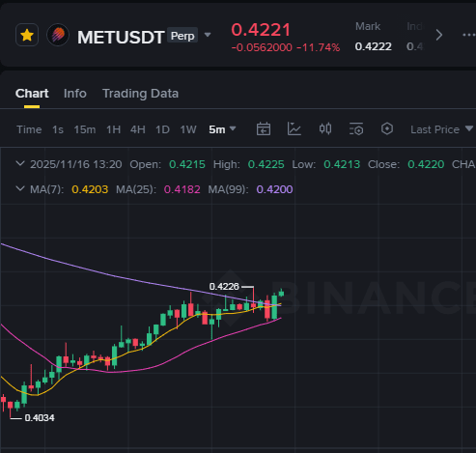
Task: Show more ticker stats with right chevron
Action: [x=439, y=35]
